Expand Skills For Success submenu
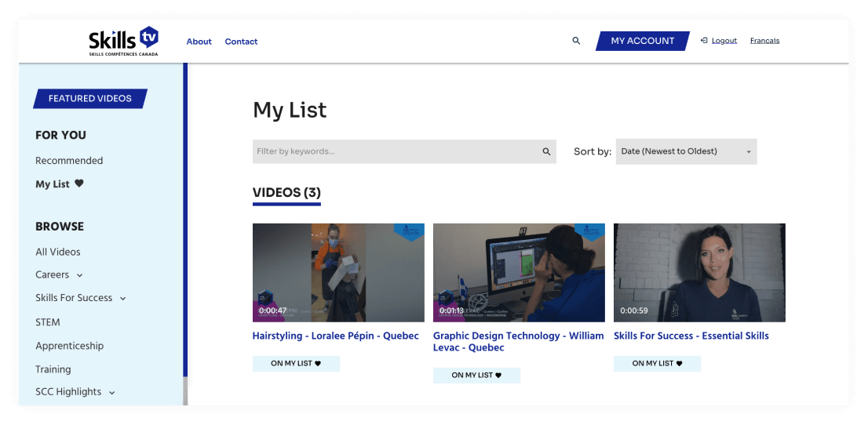The image size is (868, 425). coord(123,299)
